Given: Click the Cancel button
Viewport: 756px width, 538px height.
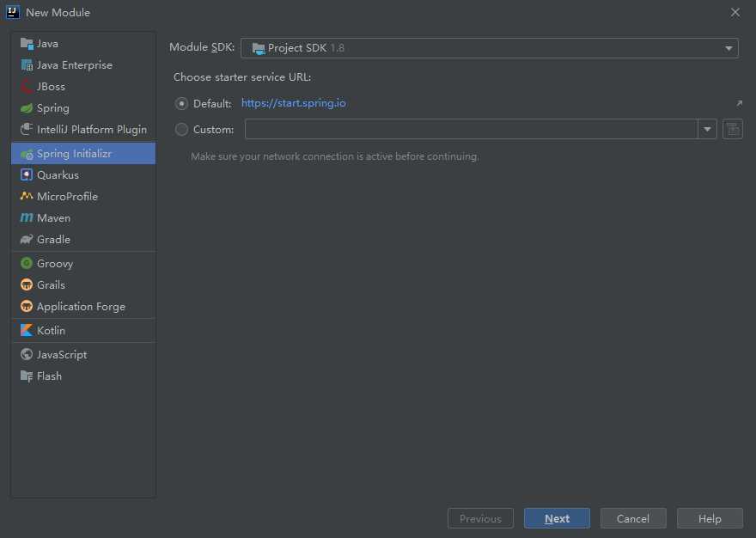Looking at the screenshot, I should point(633,518).
